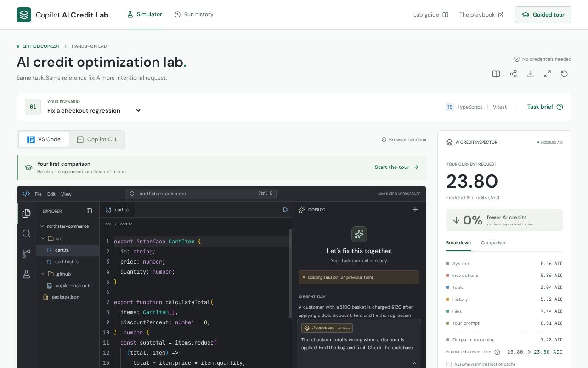Collapse the .github folder in Explorer
Screen dimensions: 588x368
tap(68, 274)
